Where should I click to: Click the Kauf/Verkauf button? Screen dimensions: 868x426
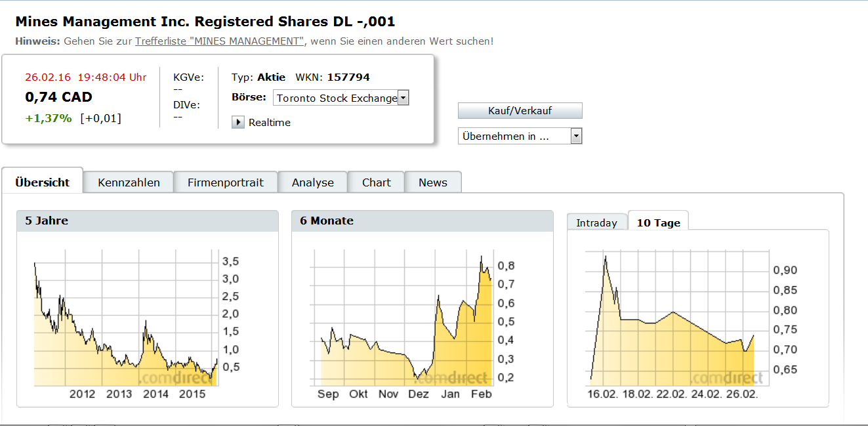tap(520, 111)
